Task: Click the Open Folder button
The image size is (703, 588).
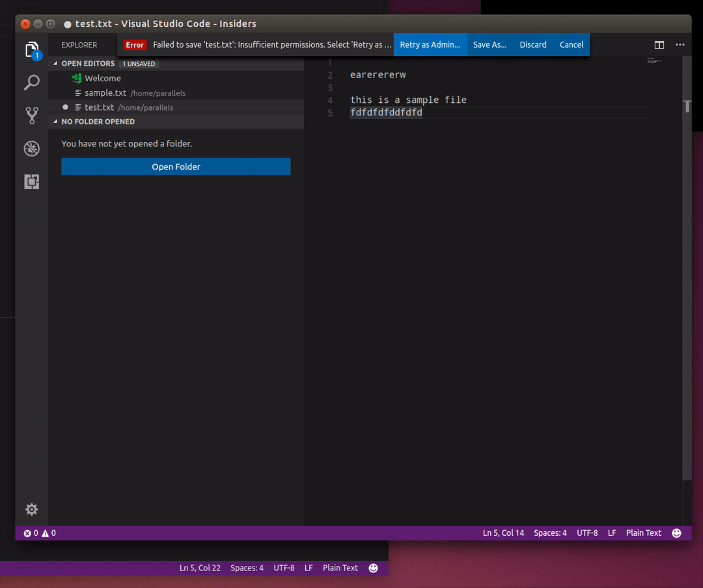Action: [176, 167]
